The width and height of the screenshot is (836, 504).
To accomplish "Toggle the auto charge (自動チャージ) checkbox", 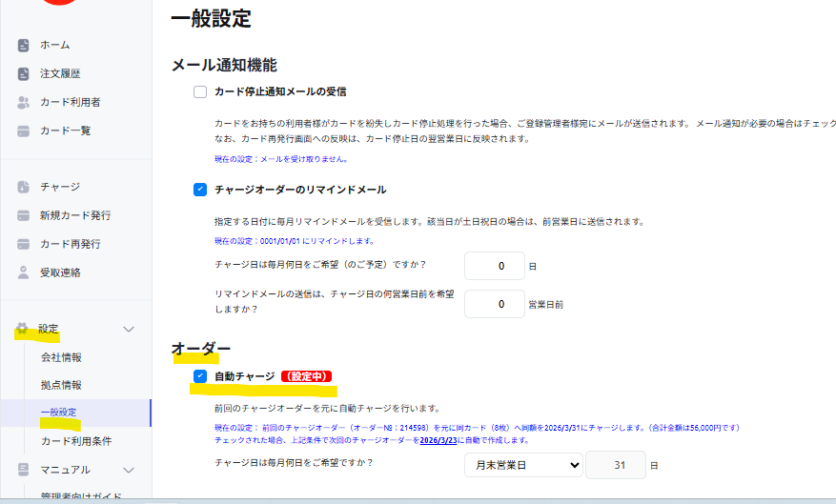I will tap(200, 376).
